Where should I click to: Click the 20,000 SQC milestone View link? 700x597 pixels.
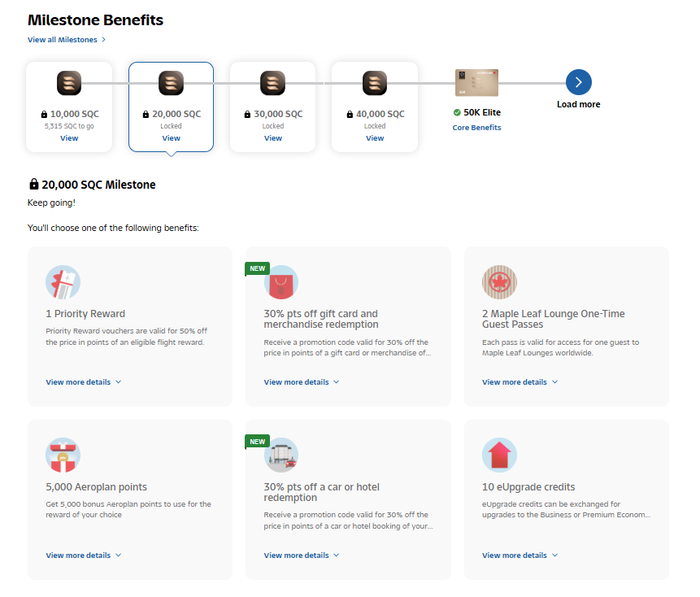pyautogui.click(x=171, y=138)
